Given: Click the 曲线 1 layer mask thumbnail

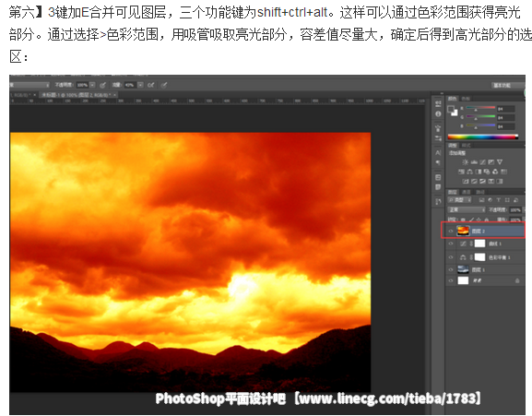Looking at the screenshot, I should pyautogui.click(x=480, y=244).
